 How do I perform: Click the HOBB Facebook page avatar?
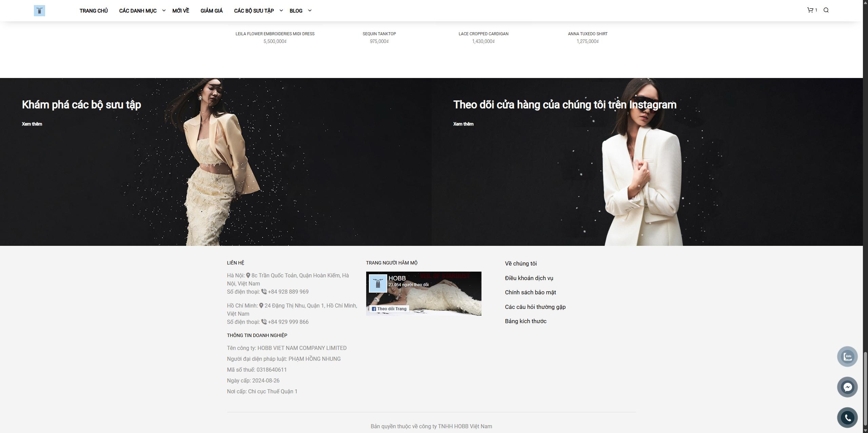click(378, 283)
